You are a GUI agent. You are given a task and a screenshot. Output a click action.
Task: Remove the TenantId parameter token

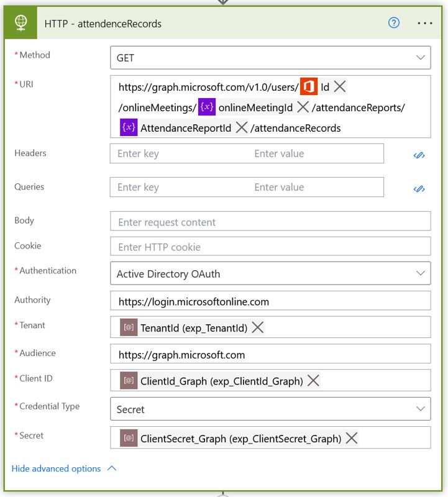[x=257, y=327]
